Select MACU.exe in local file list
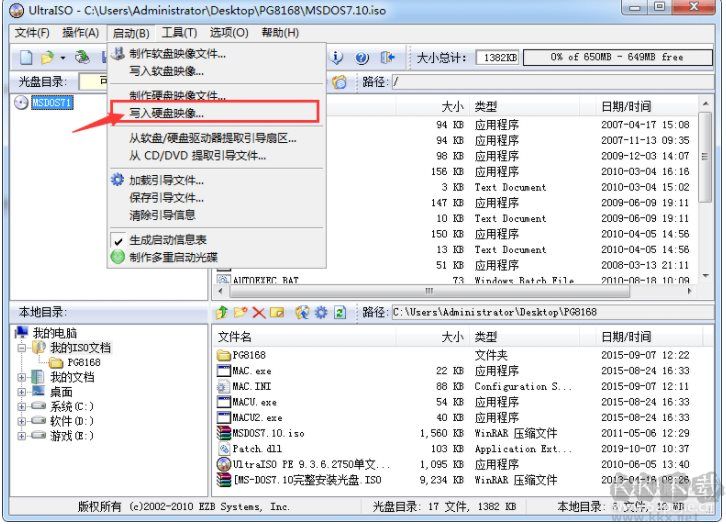The height and width of the screenshot is (524, 726). click(x=254, y=402)
